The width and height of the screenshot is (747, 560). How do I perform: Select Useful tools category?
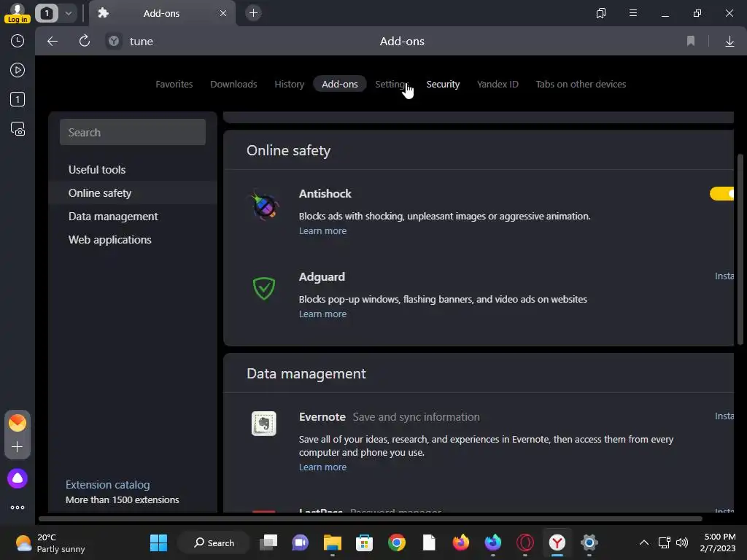click(133, 169)
